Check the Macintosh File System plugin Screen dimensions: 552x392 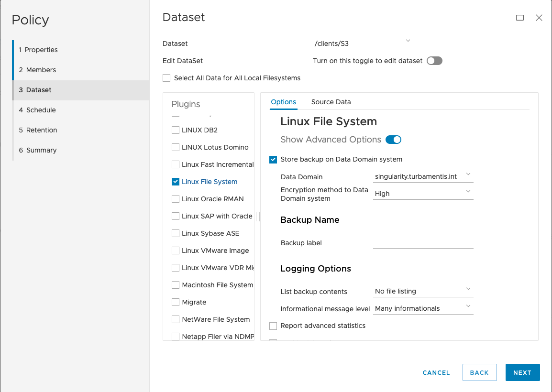click(x=175, y=285)
